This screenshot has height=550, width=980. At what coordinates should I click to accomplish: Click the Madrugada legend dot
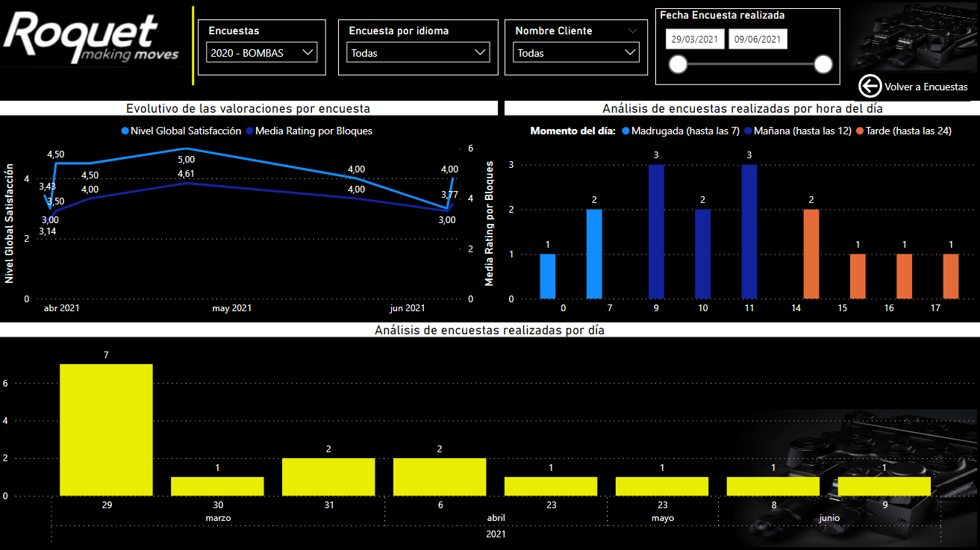[x=625, y=131]
